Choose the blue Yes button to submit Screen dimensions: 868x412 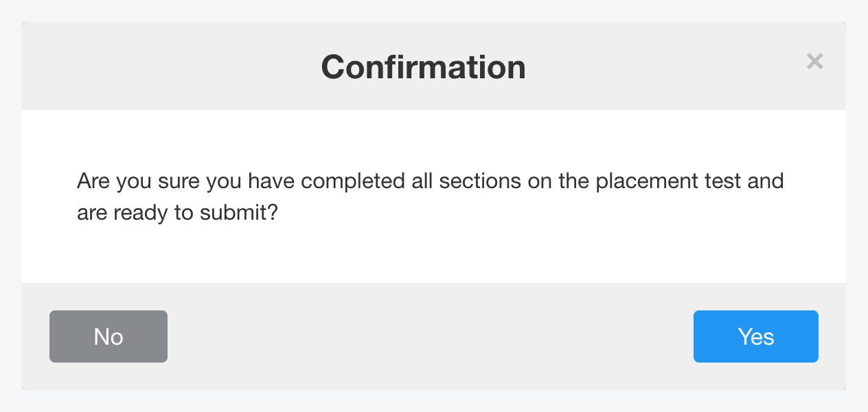click(x=755, y=336)
